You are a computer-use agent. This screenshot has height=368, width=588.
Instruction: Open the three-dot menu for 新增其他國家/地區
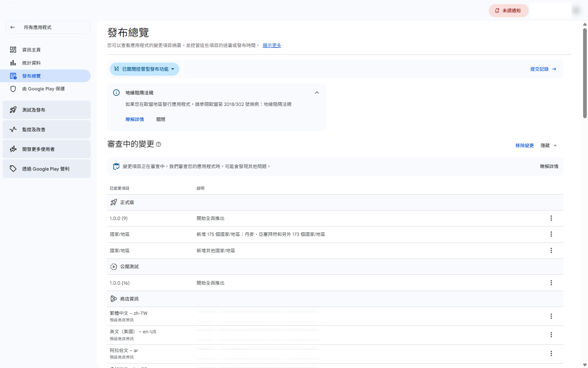[551, 251]
